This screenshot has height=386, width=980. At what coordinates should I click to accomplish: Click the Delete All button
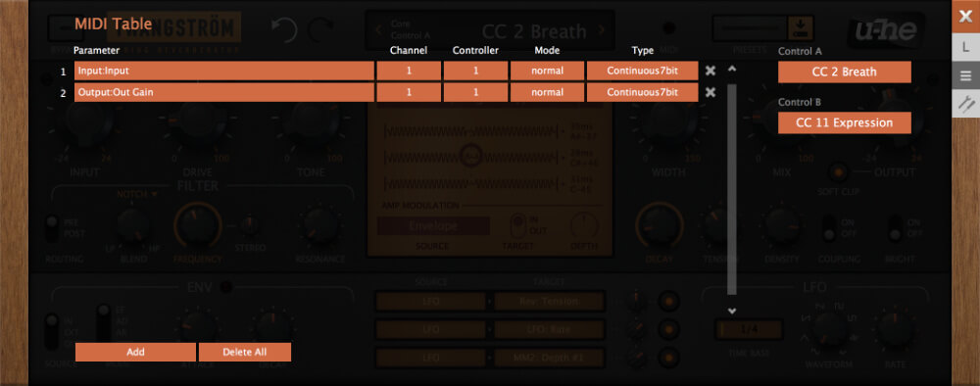point(245,352)
